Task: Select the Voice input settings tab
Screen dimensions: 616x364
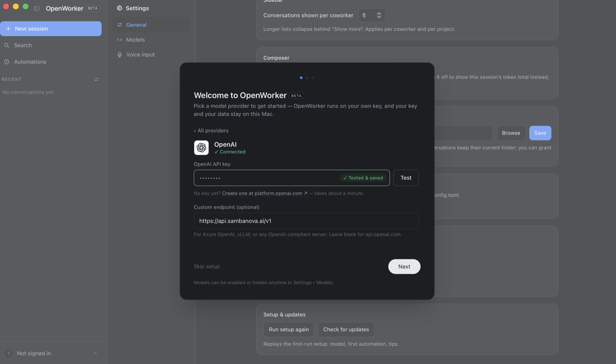Action: [151, 55]
